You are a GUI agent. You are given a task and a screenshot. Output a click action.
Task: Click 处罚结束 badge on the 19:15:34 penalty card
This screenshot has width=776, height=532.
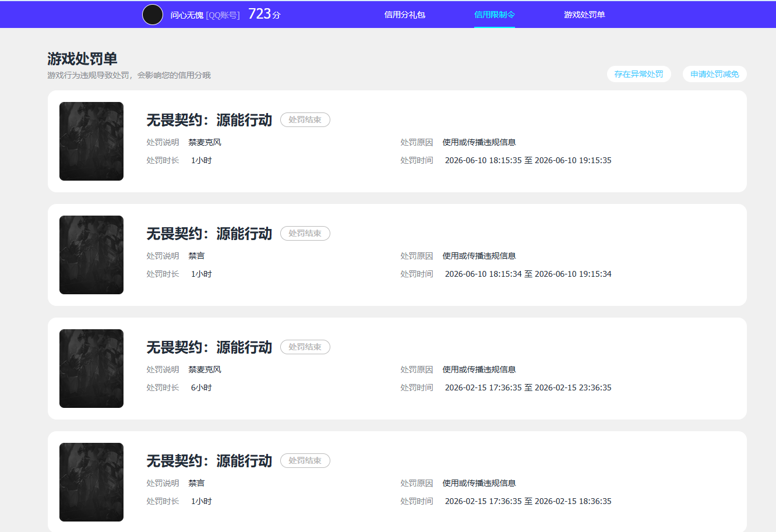[305, 233]
